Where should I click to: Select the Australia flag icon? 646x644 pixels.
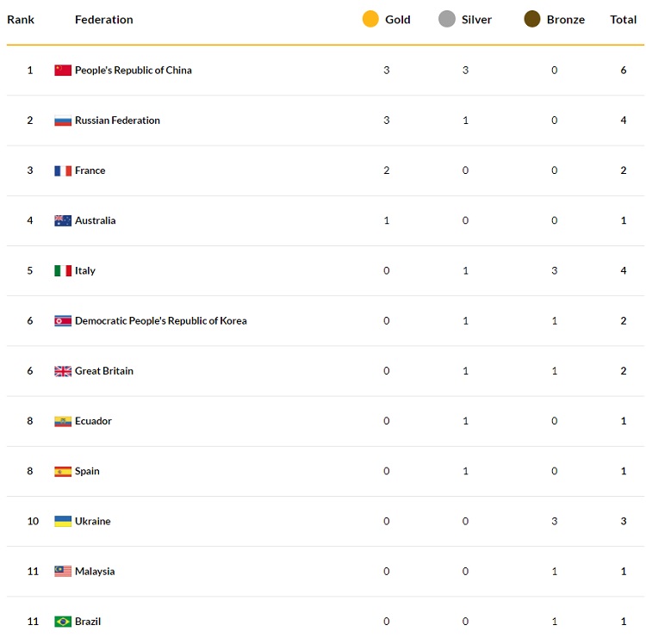[63, 220]
